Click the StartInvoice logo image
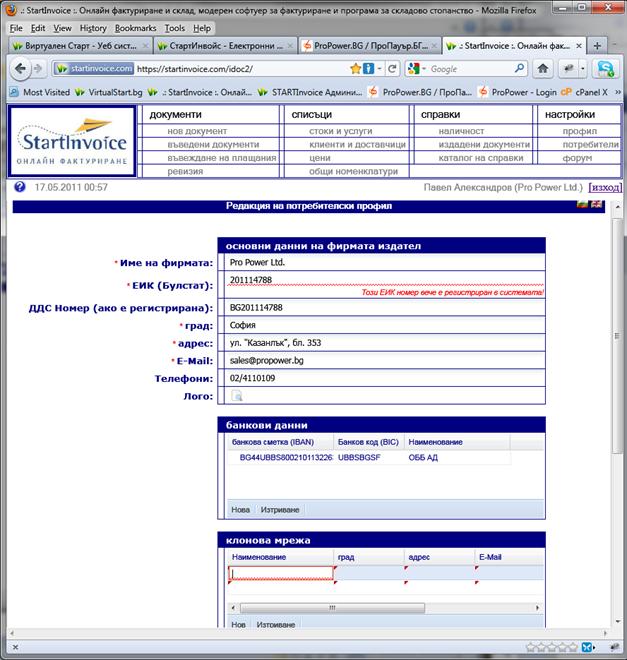 [72, 141]
